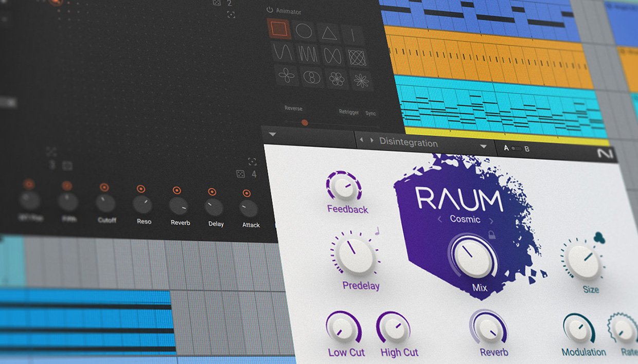Select the dense zigzag wave shape in Animator
Viewport: 638px width, 364px height.
pos(308,53)
